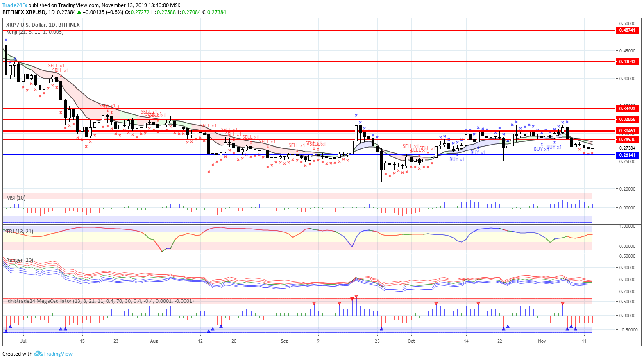
Task: Select the 0.34493 red price label
Action: click(x=627, y=109)
